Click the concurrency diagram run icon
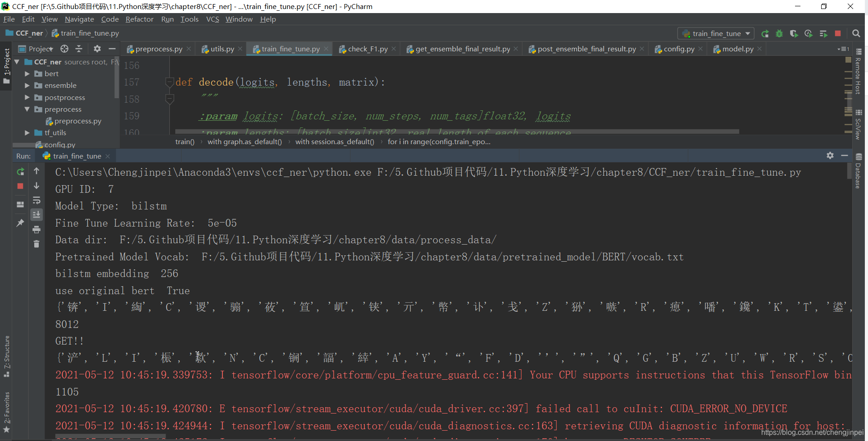868x441 pixels. click(x=823, y=34)
